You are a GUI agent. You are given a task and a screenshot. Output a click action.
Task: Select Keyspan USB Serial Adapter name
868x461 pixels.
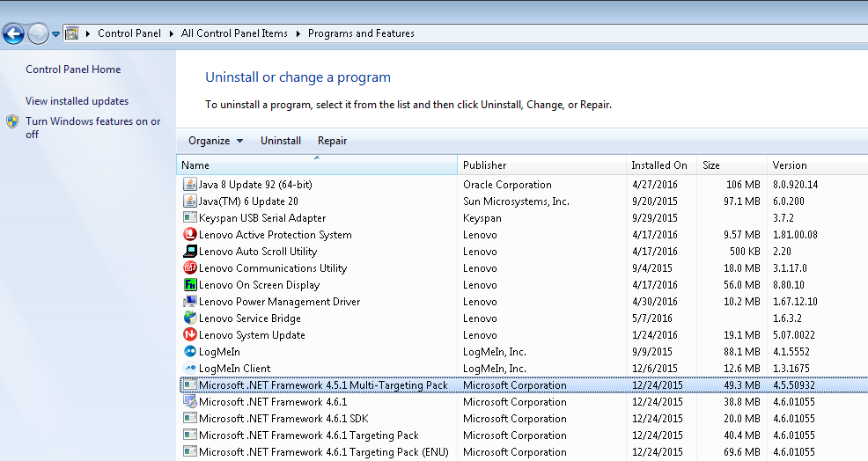[261, 217]
